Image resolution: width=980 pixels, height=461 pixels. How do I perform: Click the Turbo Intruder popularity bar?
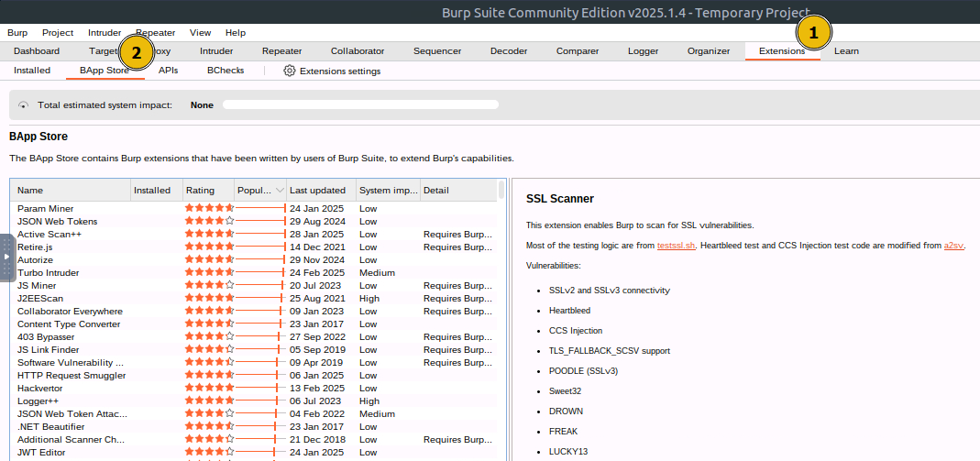260,273
